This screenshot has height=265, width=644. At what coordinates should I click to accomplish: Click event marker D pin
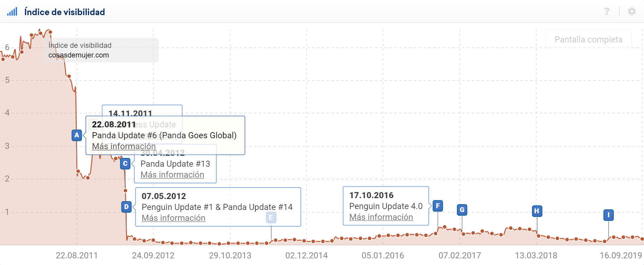tap(126, 207)
